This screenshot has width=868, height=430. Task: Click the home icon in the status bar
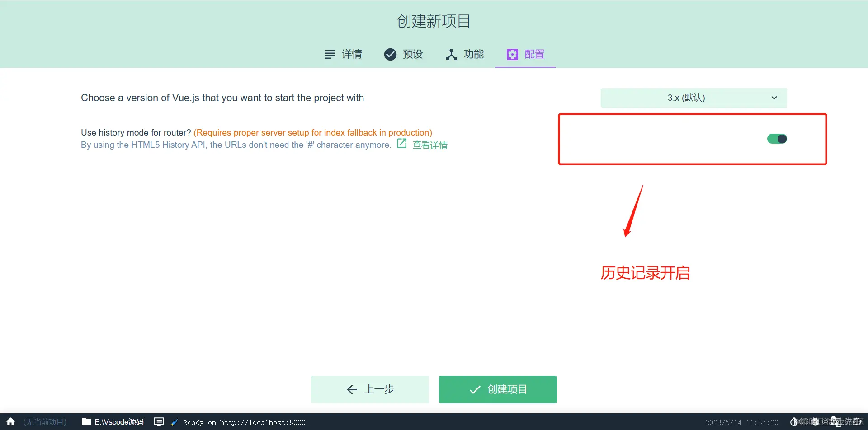10,422
